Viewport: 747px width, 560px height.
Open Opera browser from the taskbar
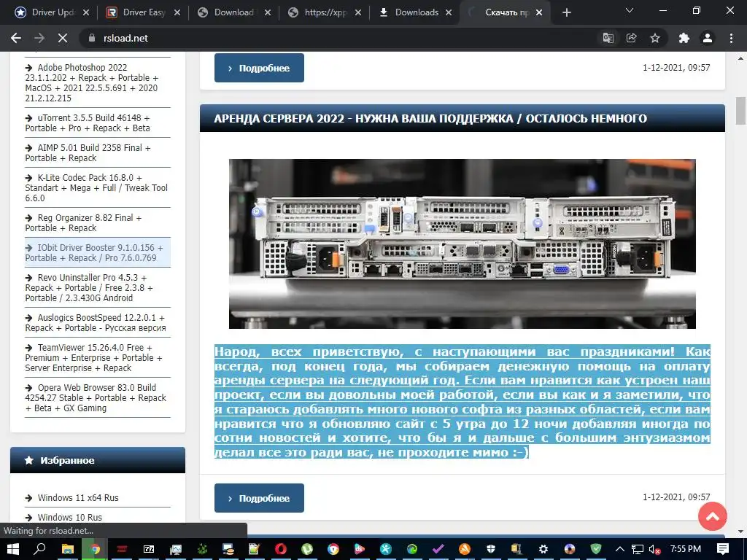(281, 549)
